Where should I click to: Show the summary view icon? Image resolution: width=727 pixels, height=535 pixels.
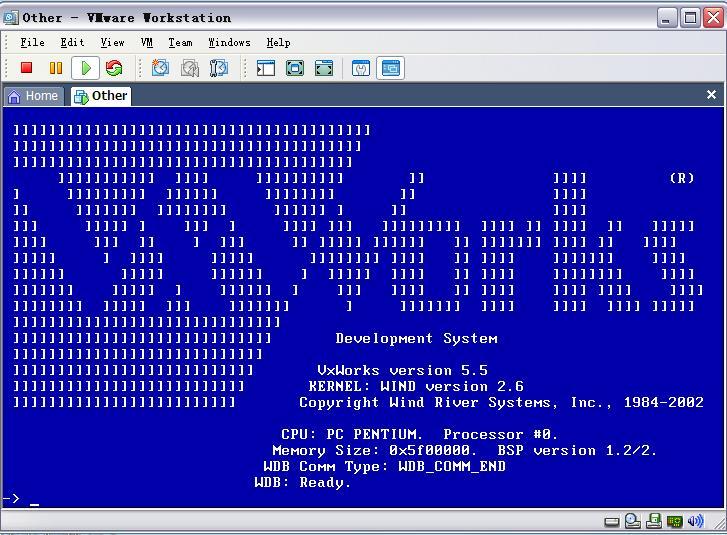point(361,68)
